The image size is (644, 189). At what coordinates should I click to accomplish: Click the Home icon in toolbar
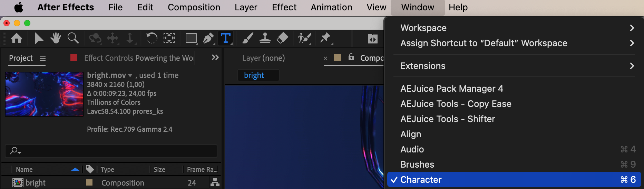coord(17,38)
